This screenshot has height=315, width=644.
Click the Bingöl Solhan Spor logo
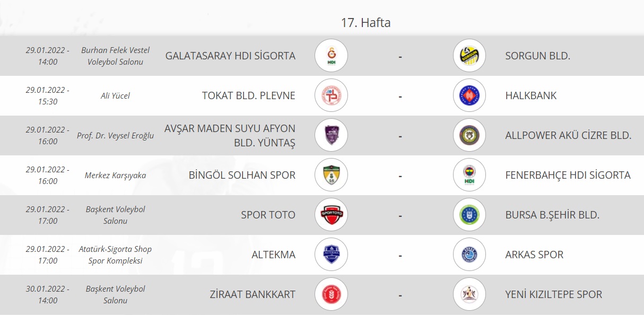(331, 175)
